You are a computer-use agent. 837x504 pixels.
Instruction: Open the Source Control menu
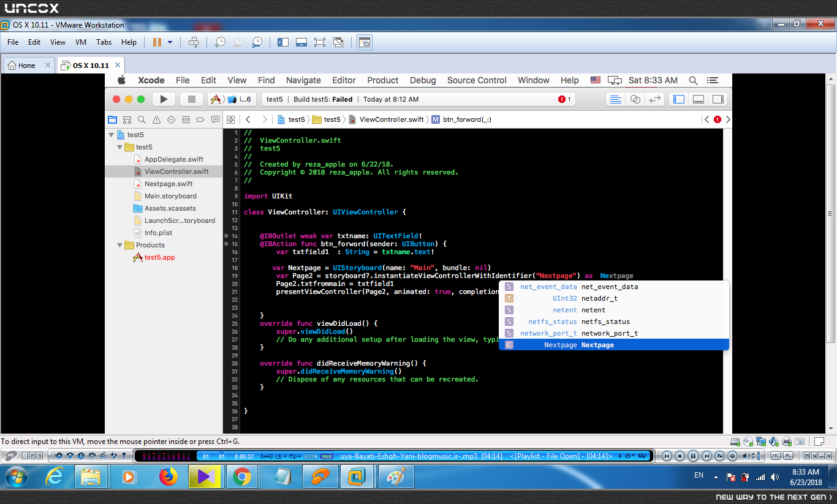(x=477, y=80)
